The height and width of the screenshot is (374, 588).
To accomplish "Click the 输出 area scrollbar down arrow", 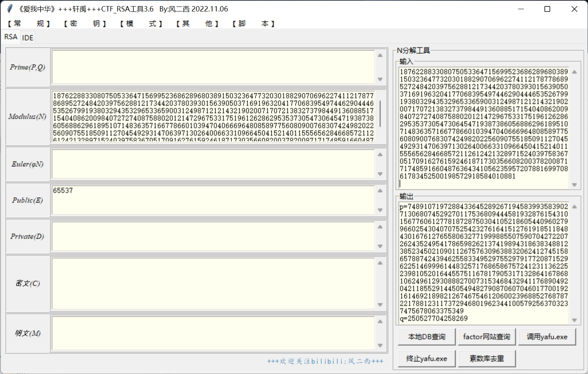I will click(574, 320).
